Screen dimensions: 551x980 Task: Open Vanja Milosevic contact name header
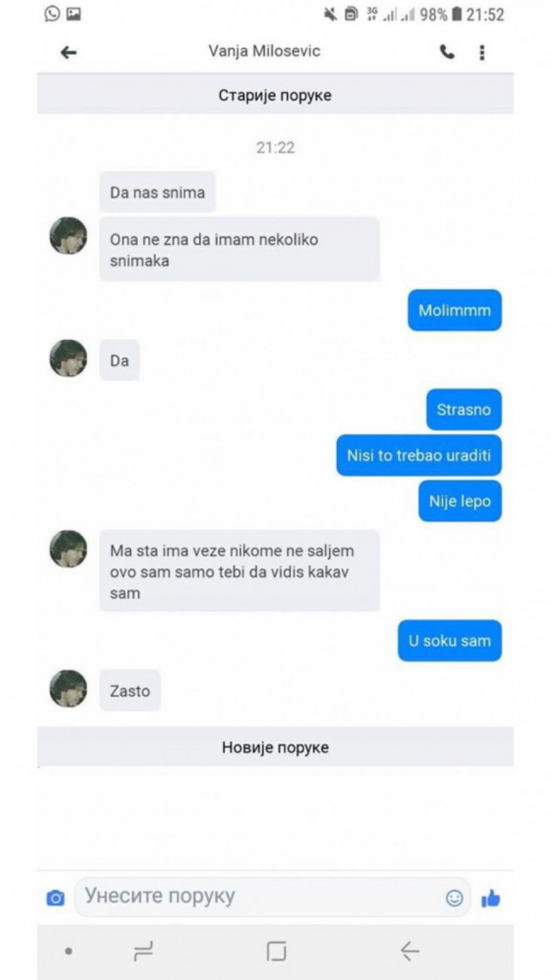[264, 51]
